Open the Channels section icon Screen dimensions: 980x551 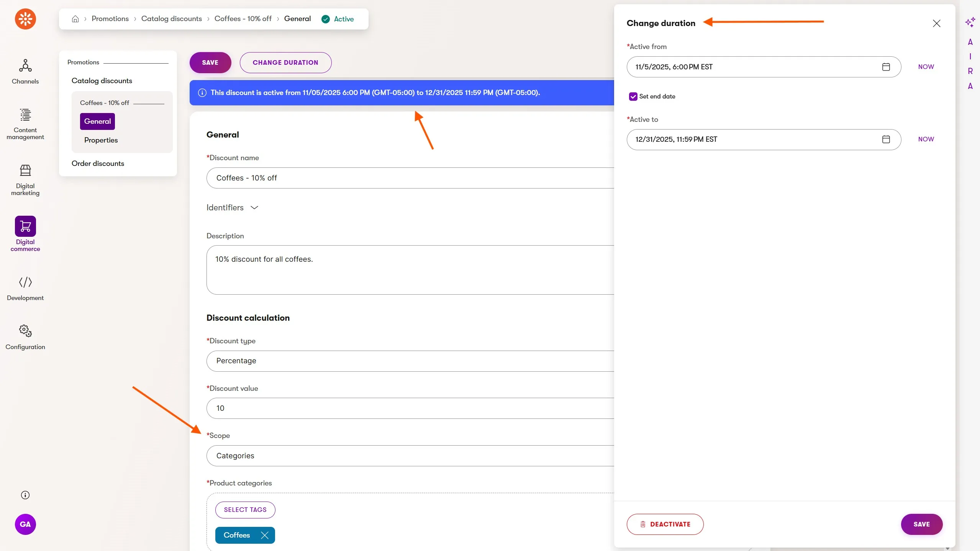[x=25, y=66]
